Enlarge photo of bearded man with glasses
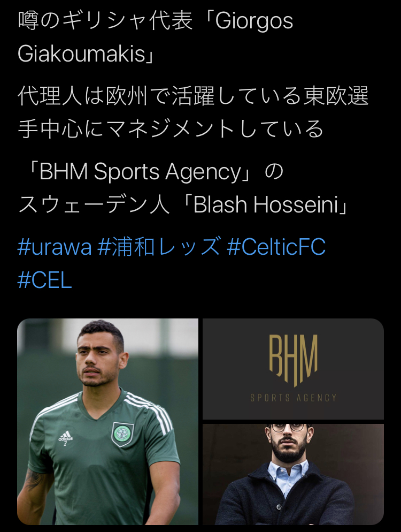Screen dimensions: 401x532 tap(293, 474)
